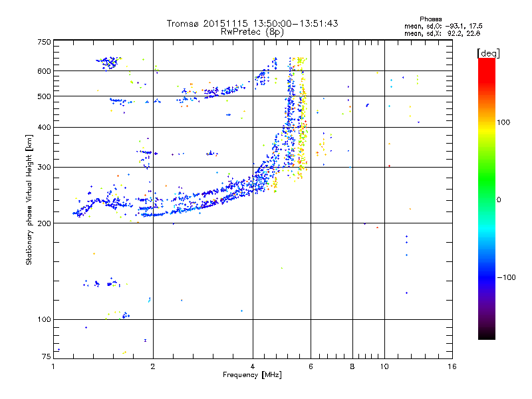Click the colorbar '0' tick label

click(x=499, y=200)
